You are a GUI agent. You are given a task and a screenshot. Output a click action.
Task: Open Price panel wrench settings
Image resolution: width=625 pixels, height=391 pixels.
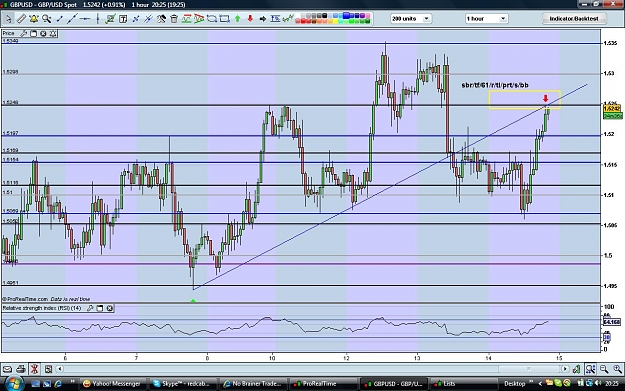click(24, 33)
